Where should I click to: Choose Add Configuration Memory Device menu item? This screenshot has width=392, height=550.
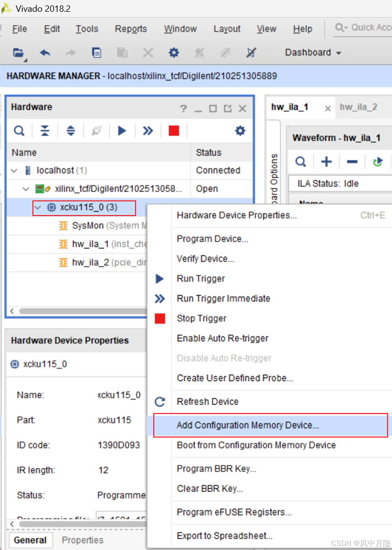(269, 425)
